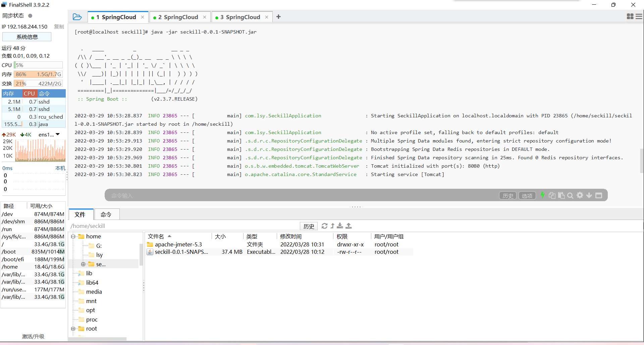644x345 pixels.
Task: Upload a file to /home/seckill
Action: [x=349, y=226]
